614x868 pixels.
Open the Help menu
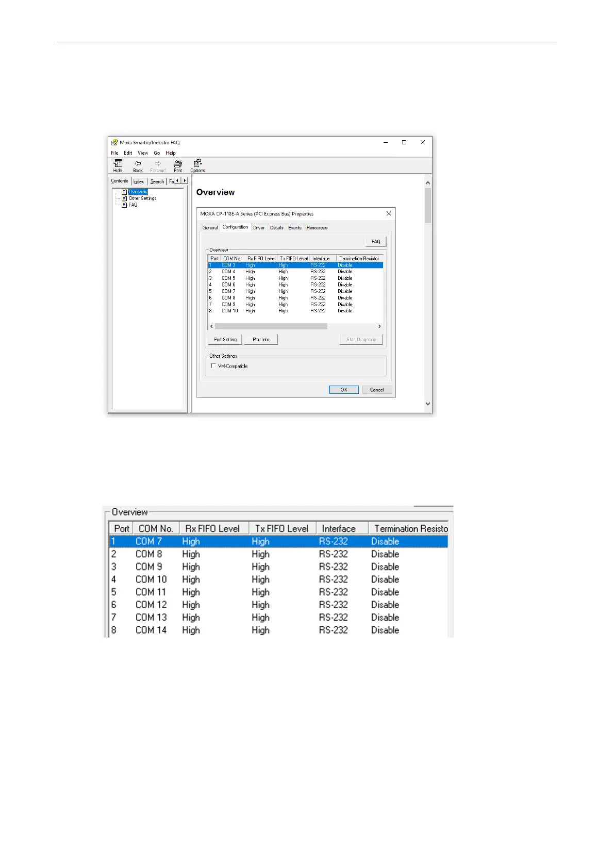(171, 153)
